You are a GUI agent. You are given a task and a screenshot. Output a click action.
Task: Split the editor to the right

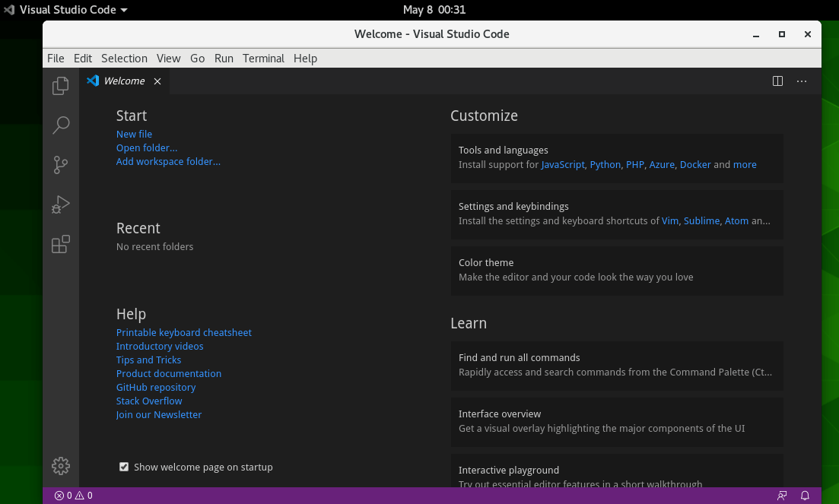pos(777,81)
